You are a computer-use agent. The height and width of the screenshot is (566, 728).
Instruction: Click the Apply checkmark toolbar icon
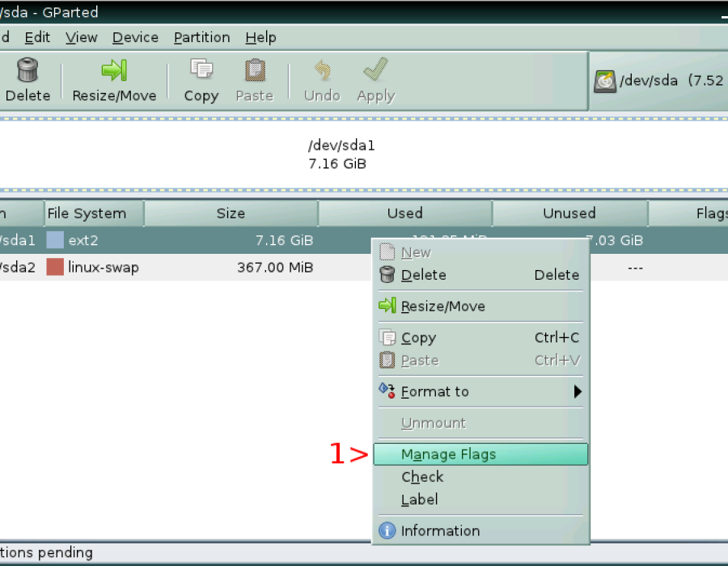click(x=375, y=70)
